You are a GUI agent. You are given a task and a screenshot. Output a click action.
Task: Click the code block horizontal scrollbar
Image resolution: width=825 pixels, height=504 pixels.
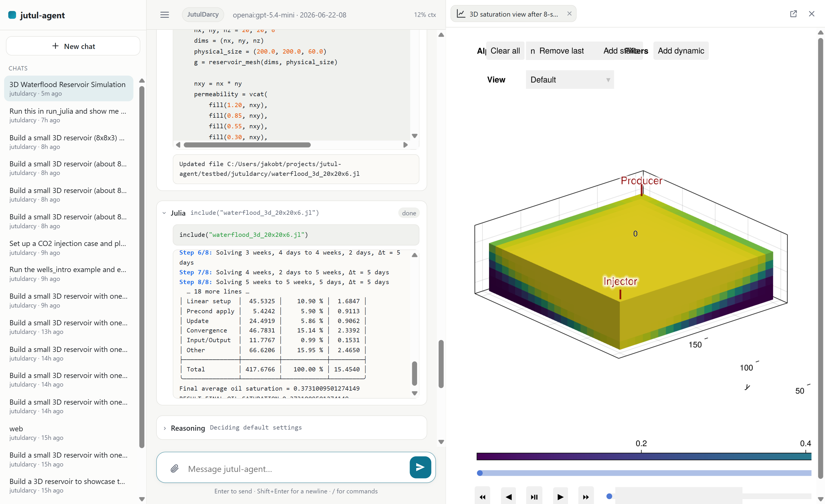[x=247, y=145]
